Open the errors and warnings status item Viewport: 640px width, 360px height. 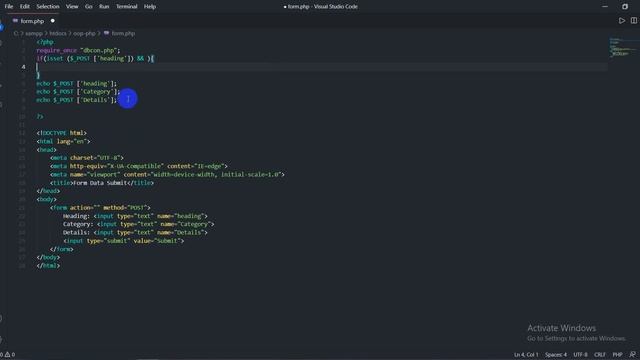click(8, 355)
